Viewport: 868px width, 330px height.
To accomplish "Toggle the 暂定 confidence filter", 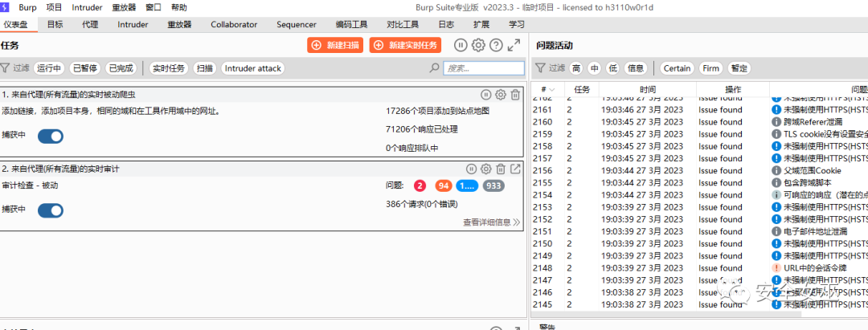I will coord(739,68).
